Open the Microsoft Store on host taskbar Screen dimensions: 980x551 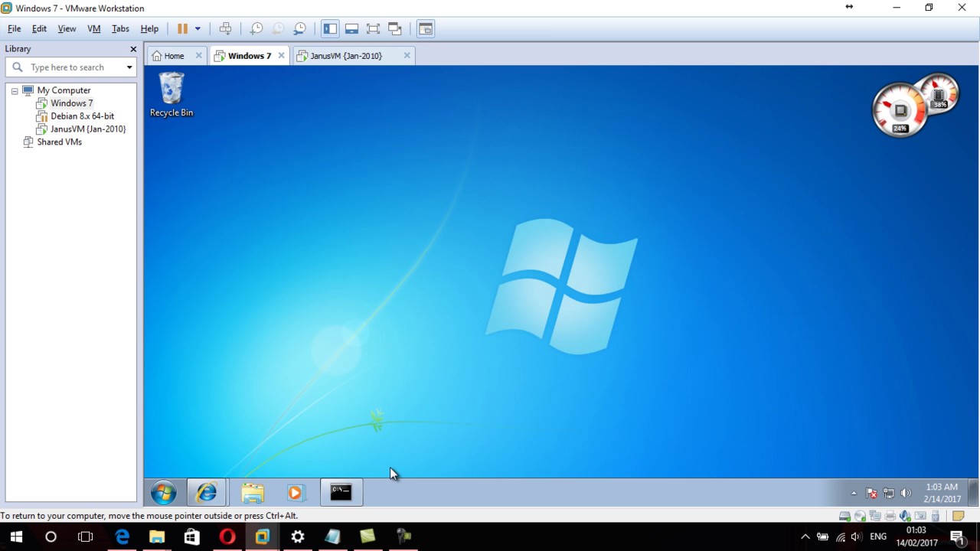[x=192, y=537]
